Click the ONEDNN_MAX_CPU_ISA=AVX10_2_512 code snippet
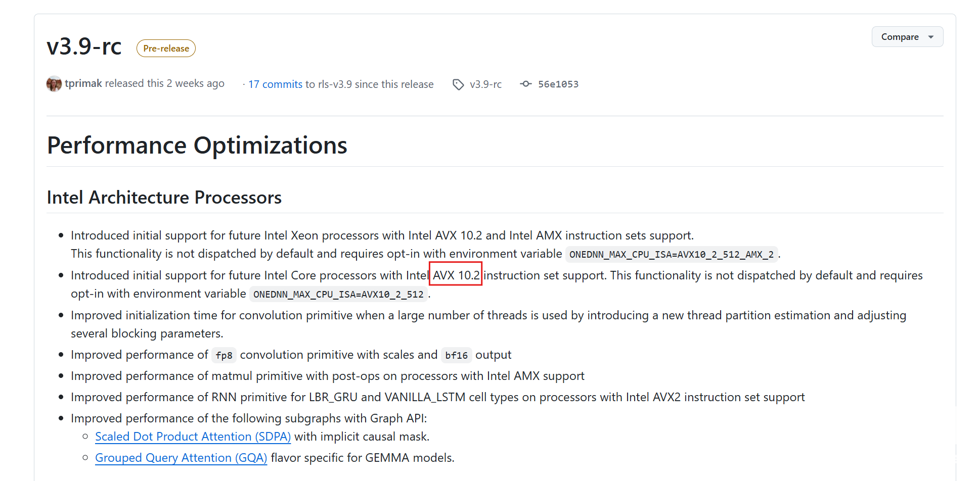 coord(338,294)
